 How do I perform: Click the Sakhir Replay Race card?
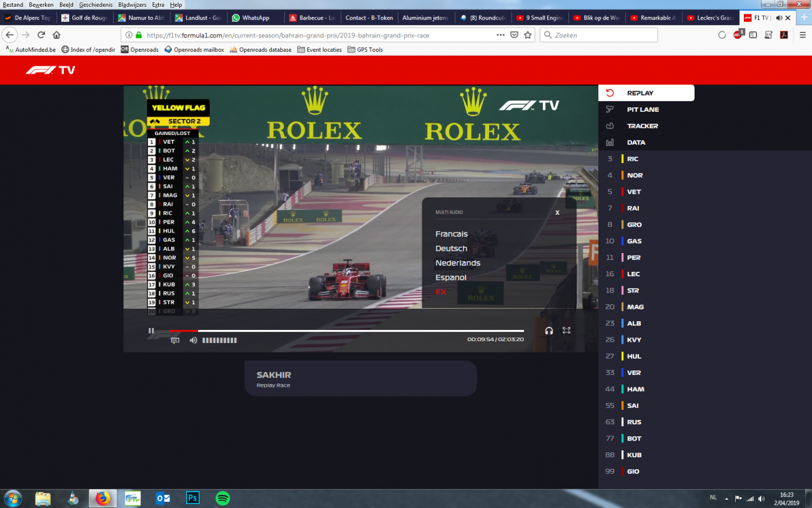360,378
